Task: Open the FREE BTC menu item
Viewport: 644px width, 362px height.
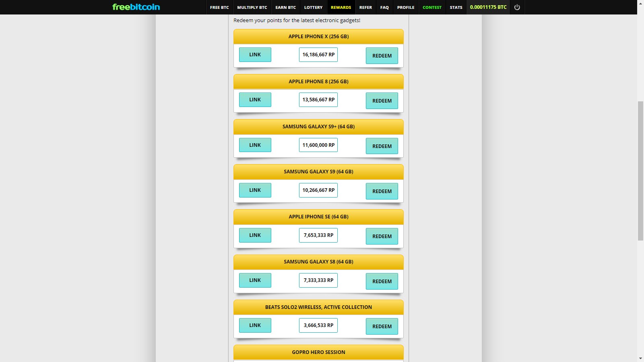Action: tap(219, 7)
